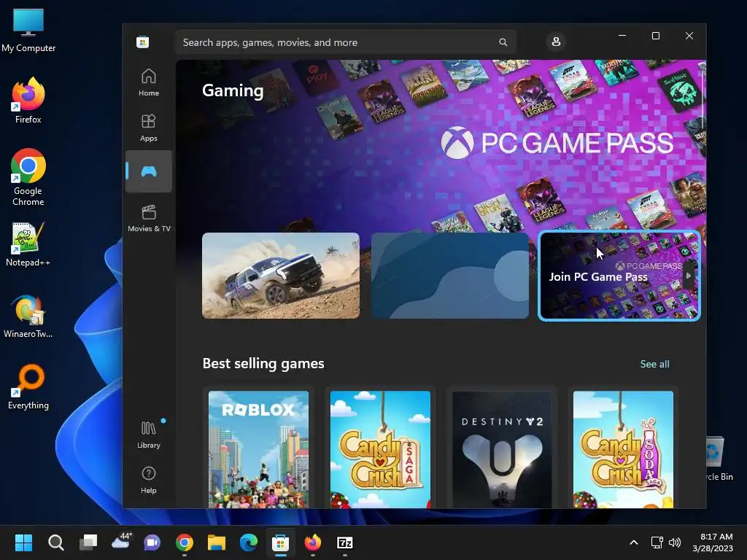Open the Join PC Game Pass card
The height and width of the screenshot is (560, 747).
point(619,275)
